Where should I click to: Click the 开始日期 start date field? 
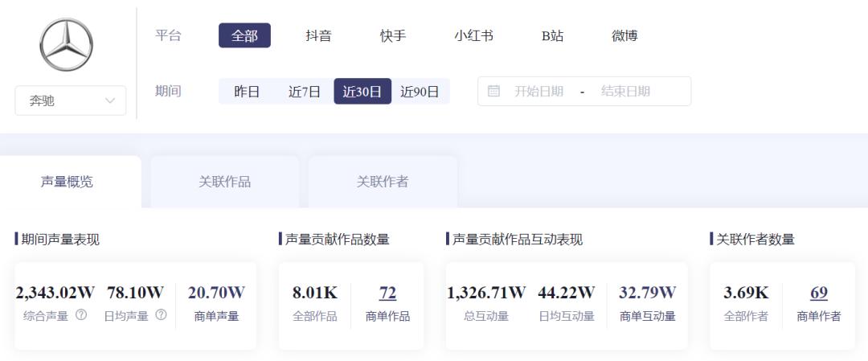point(538,92)
